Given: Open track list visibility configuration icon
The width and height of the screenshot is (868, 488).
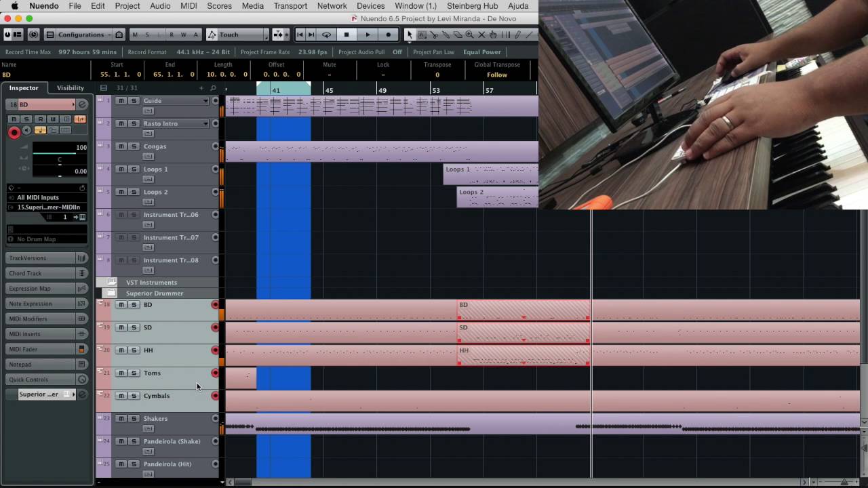Looking at the screenshot, I should [x=103, y=88].
